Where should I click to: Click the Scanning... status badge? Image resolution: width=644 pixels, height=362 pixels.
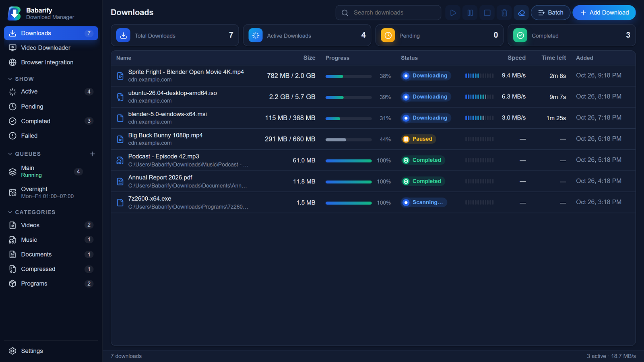pos(424,202)
